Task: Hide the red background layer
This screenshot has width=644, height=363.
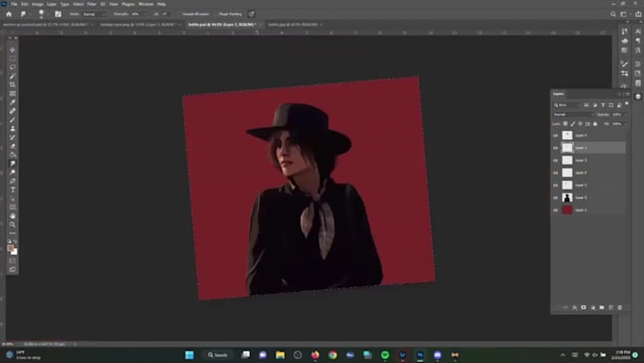Action: click(x=556, y=210)
